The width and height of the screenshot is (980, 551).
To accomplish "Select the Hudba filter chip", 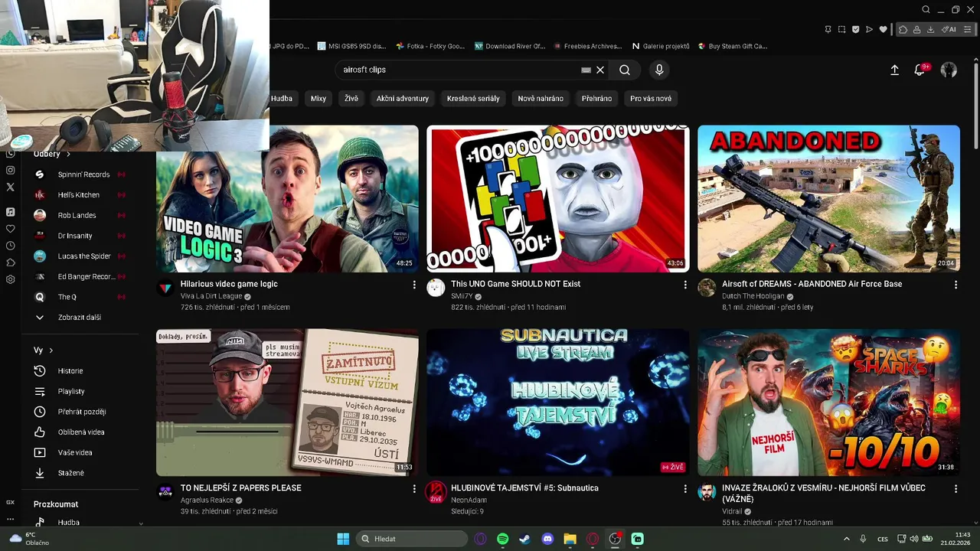I will (x=281, y=98).
